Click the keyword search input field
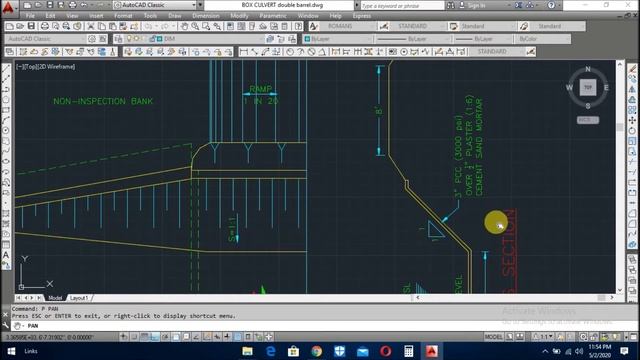The image size is (640, 360). click(402, 5)
